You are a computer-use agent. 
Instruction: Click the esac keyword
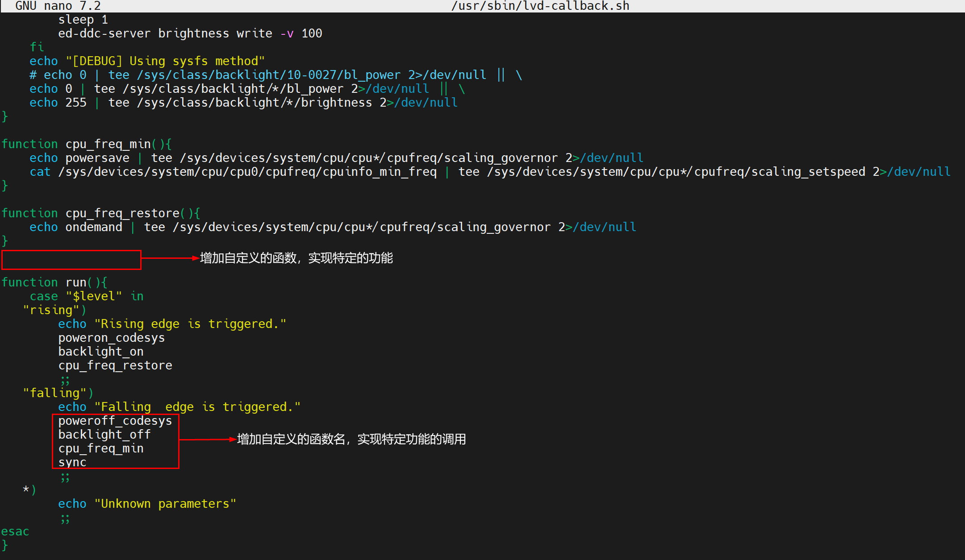(15, 531)
